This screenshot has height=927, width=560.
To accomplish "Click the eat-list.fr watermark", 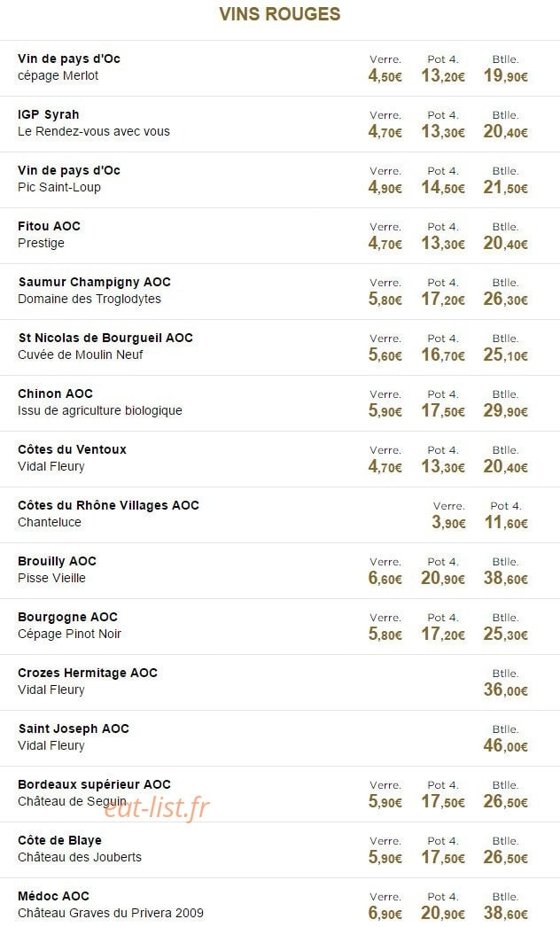I will pyautogui.click(x=157, y=807).
